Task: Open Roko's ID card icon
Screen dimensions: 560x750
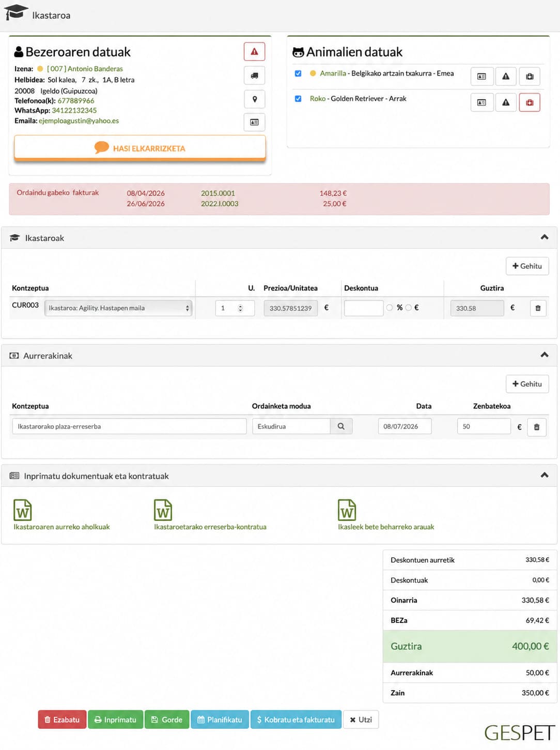Action: [x=481, y=102]
